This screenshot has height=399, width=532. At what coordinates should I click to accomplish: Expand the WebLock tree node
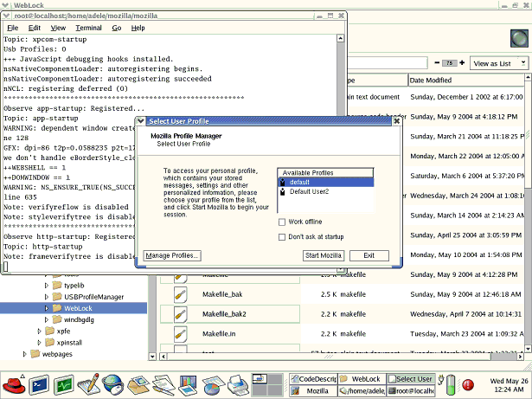pyautogui.click(x=47, y=308)
